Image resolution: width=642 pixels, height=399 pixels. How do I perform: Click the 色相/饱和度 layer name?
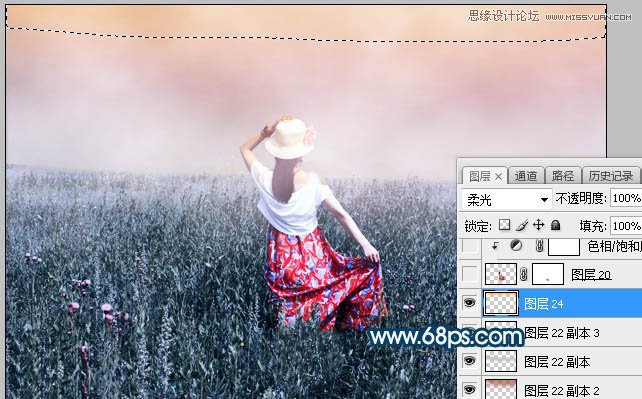614,246
